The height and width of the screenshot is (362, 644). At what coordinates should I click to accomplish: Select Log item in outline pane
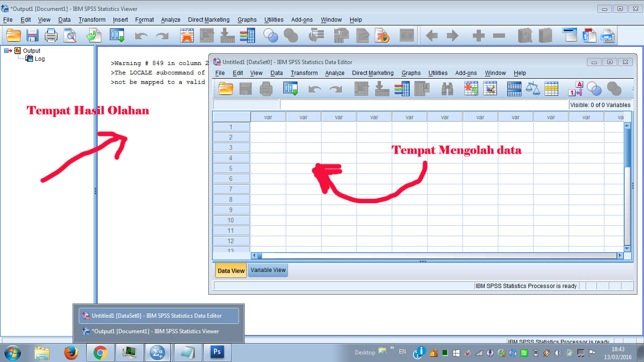(x=40, y=59)
